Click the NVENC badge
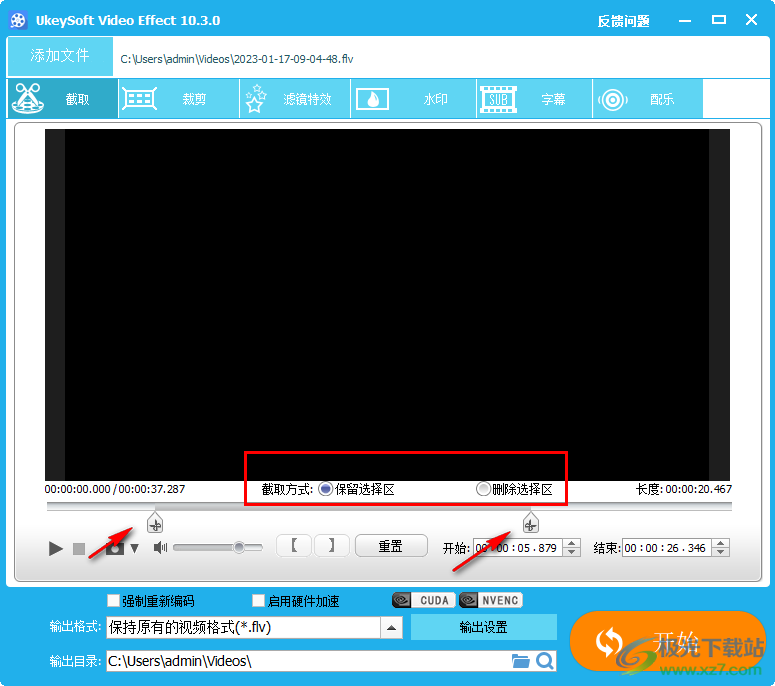This screenshot has height=686, width=775. tap(490, 600)
